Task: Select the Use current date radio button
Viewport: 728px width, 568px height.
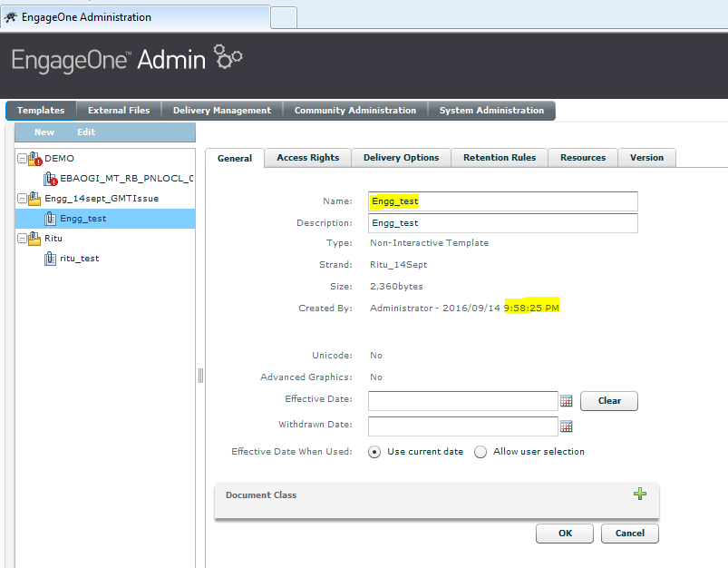Action: (x=374, y=452)
